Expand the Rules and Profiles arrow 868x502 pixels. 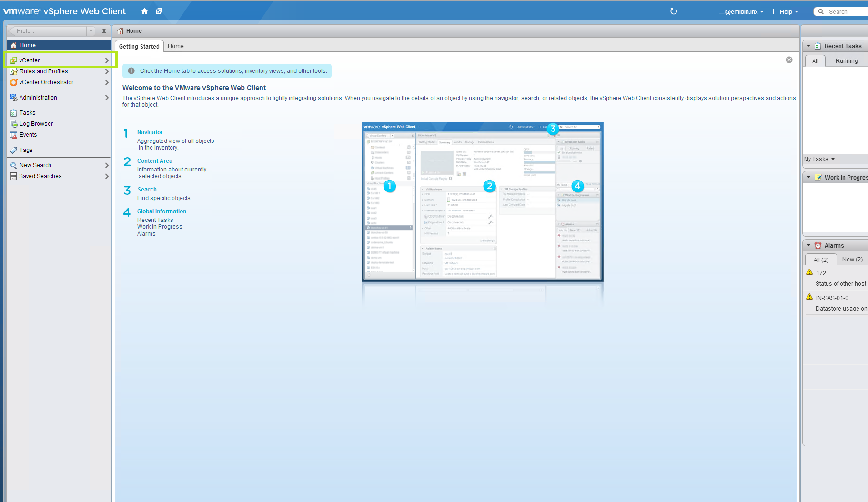point(107,71)
